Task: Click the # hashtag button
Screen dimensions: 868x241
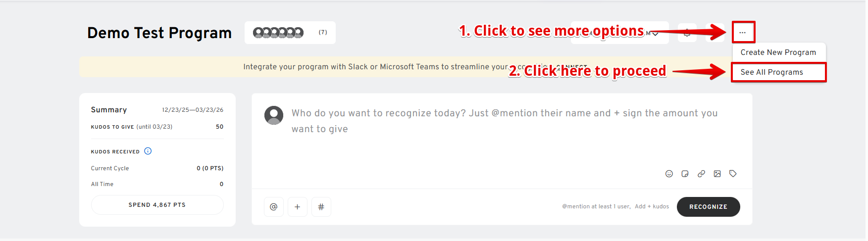Action: tap(321, 207)
